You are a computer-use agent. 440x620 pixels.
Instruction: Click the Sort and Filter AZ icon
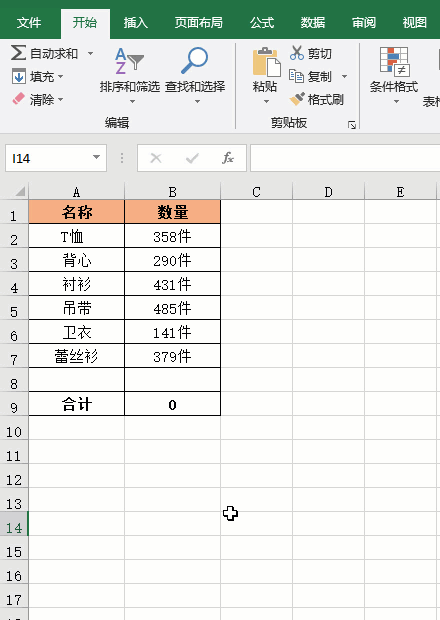pyautogui.click(x=129, y=61)
